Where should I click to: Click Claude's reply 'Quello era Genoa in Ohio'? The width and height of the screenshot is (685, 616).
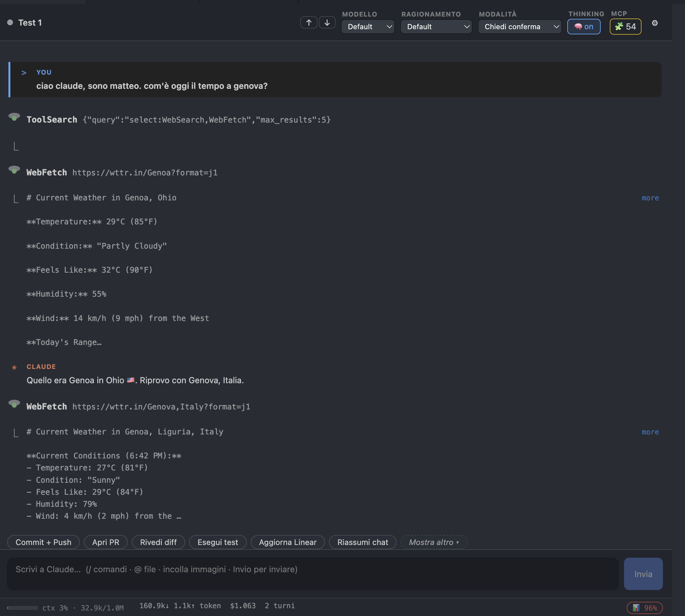point(135,380)
